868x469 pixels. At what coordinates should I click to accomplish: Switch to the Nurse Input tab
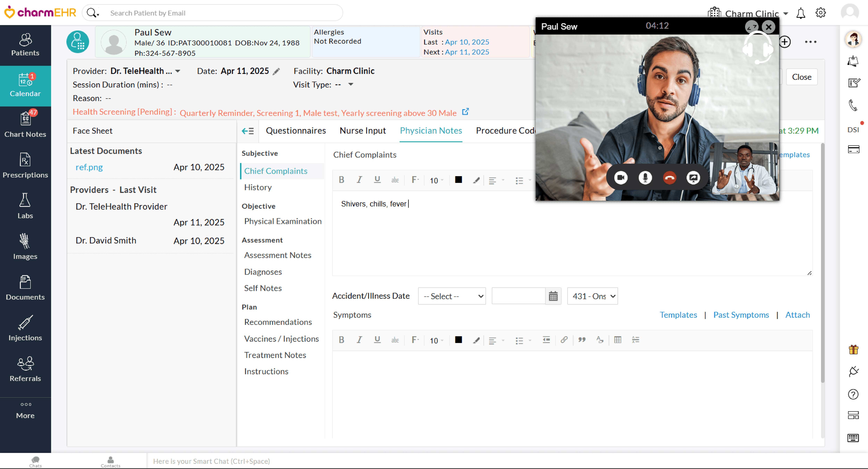(363, 131)
